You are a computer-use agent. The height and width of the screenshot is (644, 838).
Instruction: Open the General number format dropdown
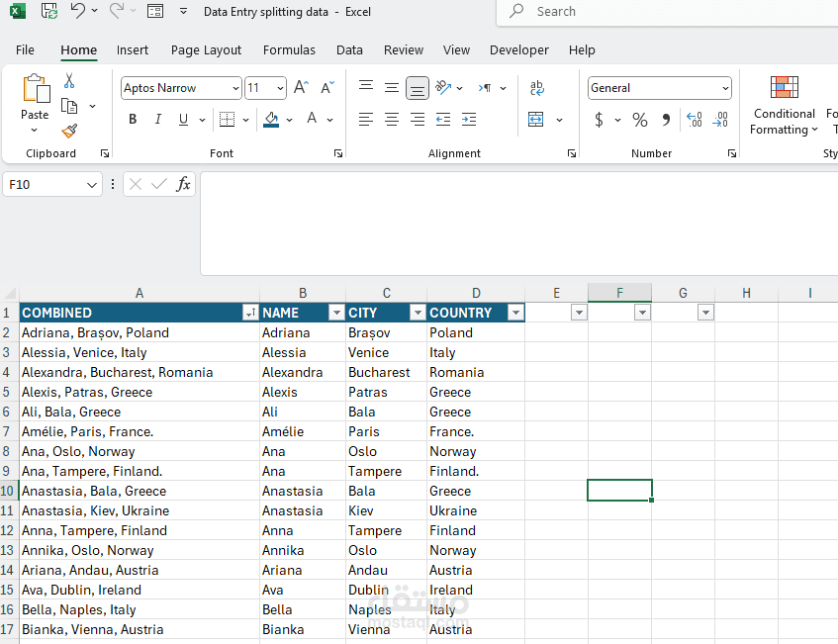click(725, 88)
